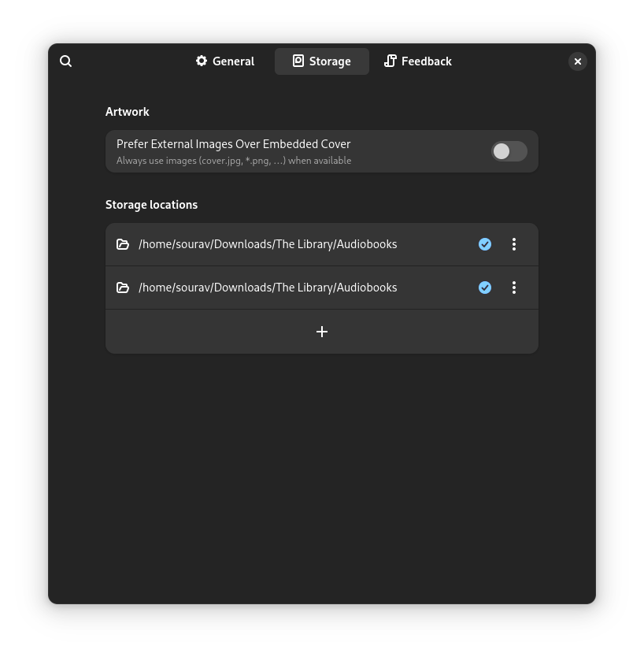Add a new storage location with plus

[x=321, y=332]
